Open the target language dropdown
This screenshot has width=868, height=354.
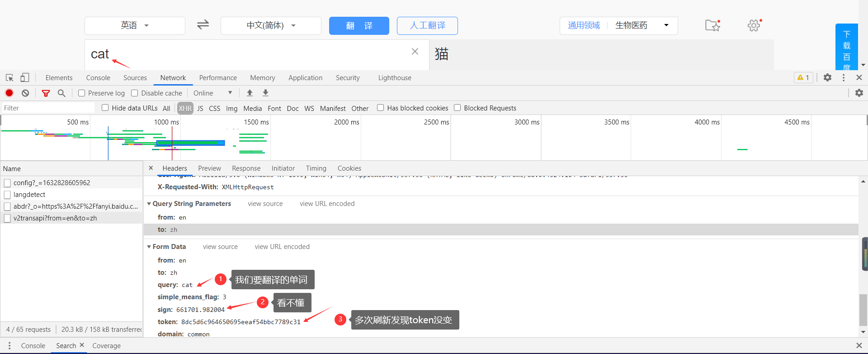(x=271, y=26)
